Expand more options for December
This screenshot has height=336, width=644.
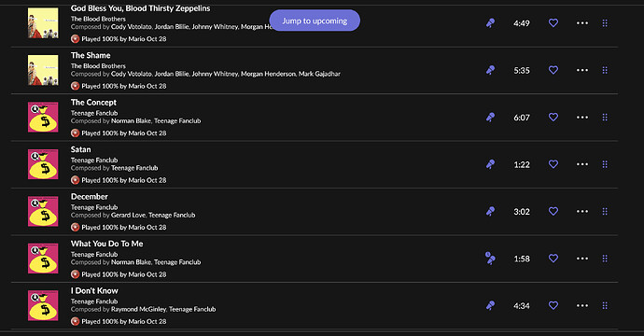pos(582,212)
